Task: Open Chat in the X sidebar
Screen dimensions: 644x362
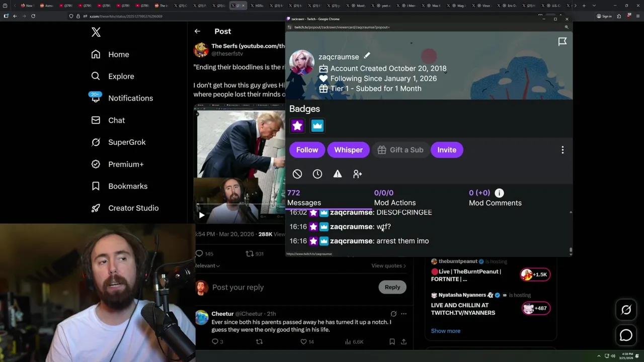Action: [x=108, y=120]
